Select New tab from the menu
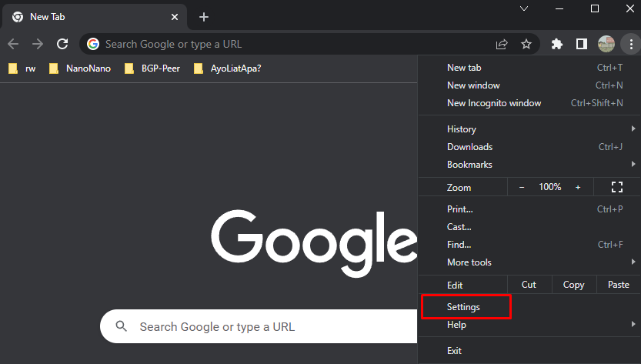 coord(529,68)
